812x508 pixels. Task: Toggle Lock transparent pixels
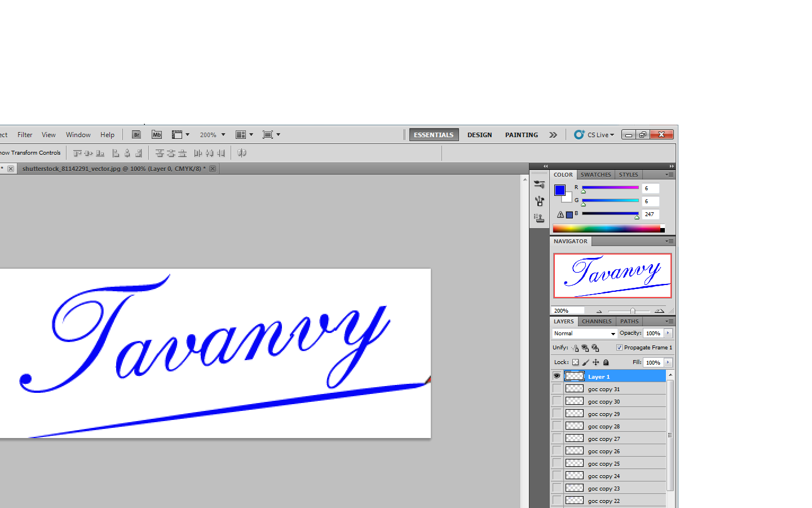[575, 362]
